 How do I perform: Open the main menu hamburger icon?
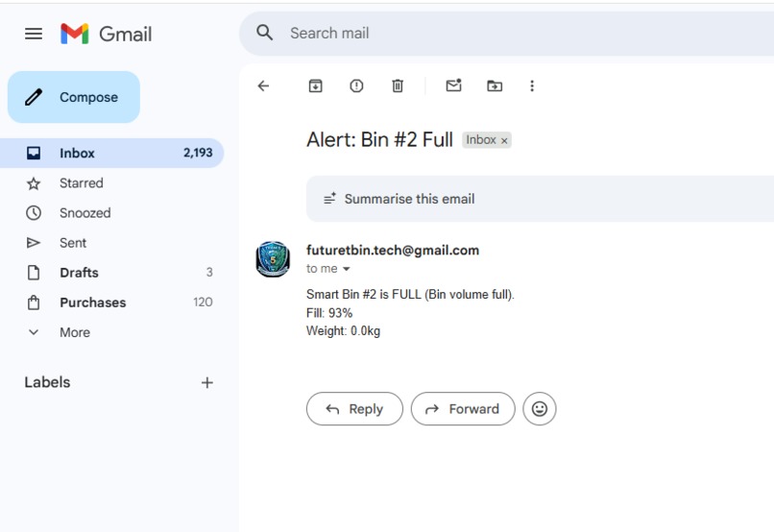point(34,34)
